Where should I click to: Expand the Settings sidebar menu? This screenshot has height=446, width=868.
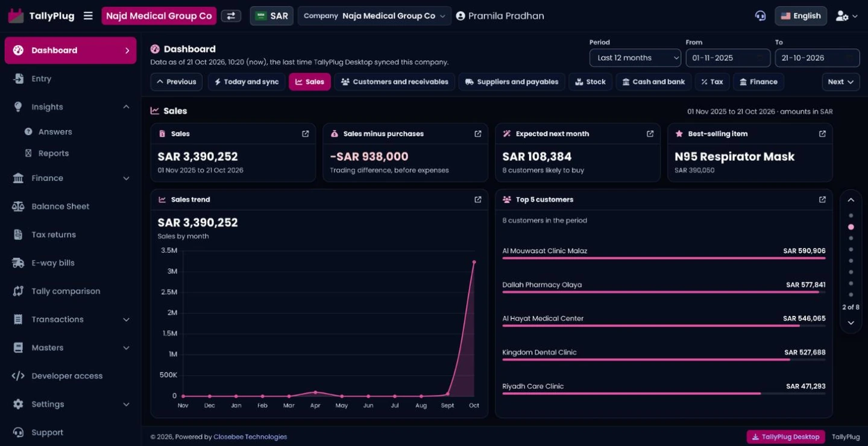click(70, 404)
